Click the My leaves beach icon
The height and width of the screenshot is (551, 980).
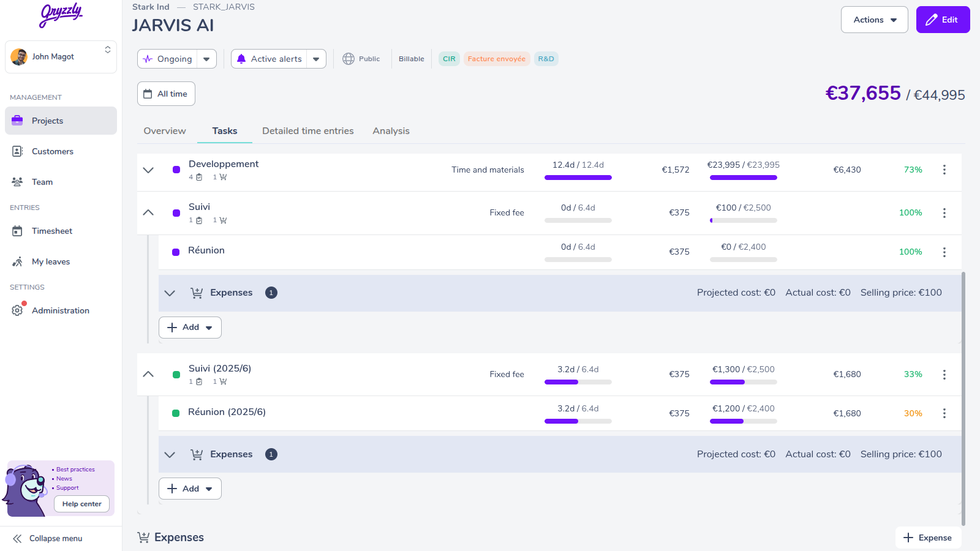pyautogui.click(x=17, y=261)
